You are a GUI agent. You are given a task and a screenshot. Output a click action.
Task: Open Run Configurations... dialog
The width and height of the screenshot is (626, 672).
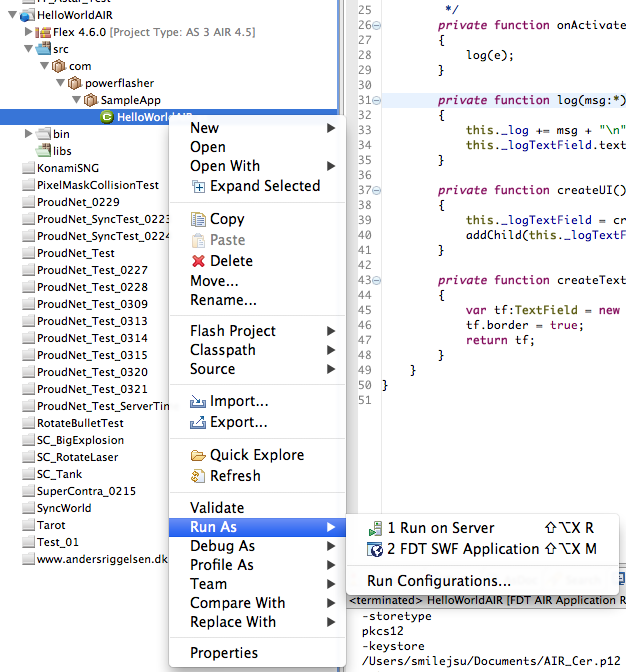point(482,581)
